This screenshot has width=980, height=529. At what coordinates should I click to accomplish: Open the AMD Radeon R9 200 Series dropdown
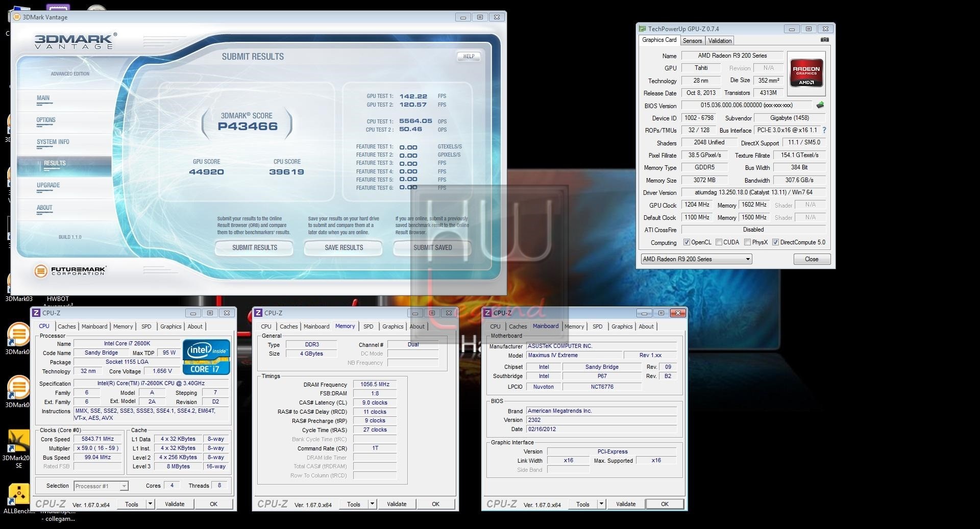click(x=696, y=259)
